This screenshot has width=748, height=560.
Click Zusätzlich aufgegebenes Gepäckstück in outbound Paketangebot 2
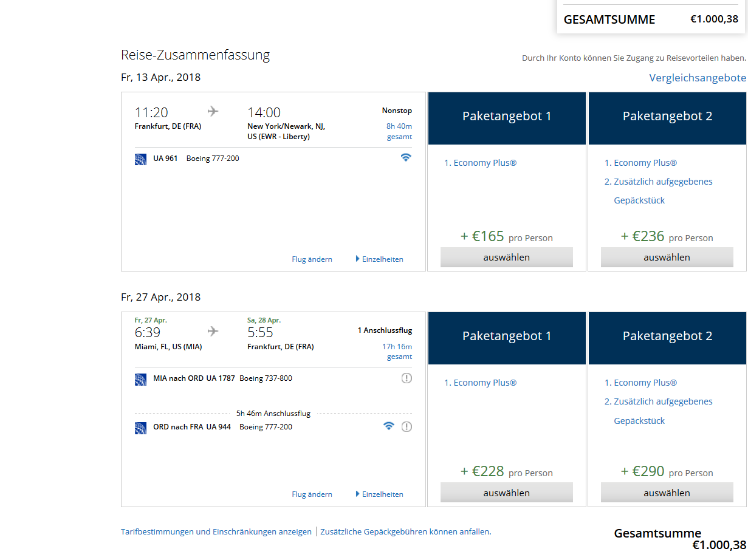pyautogui.click(x=663, y=182)
